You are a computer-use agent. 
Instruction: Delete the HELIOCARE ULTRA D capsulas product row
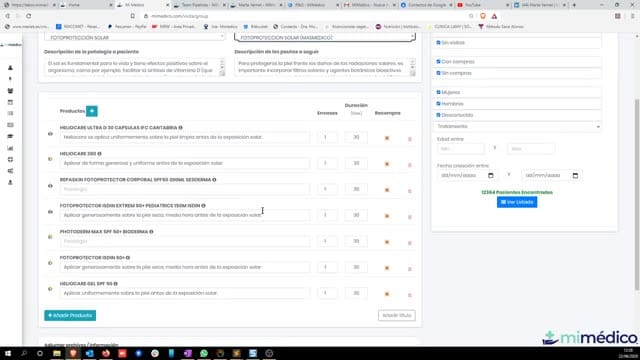(410, 139)
